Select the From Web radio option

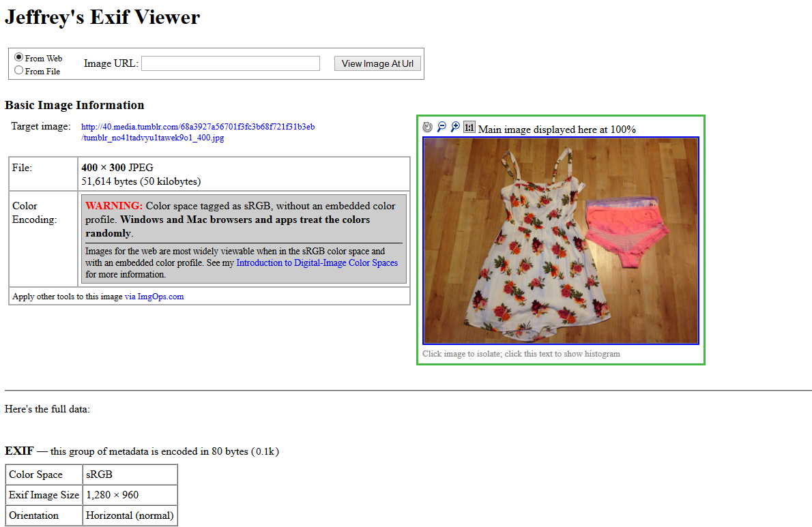(x=18, y=57)
